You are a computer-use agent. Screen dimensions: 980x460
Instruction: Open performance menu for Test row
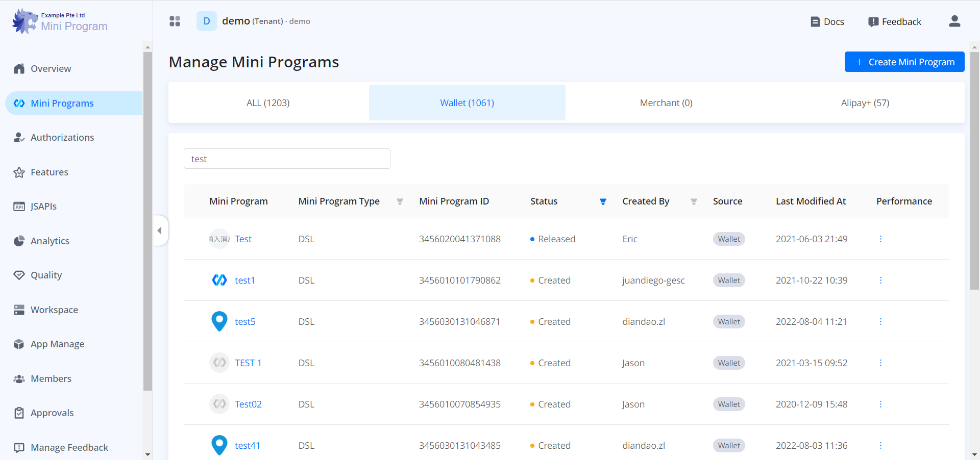(880, 239)
